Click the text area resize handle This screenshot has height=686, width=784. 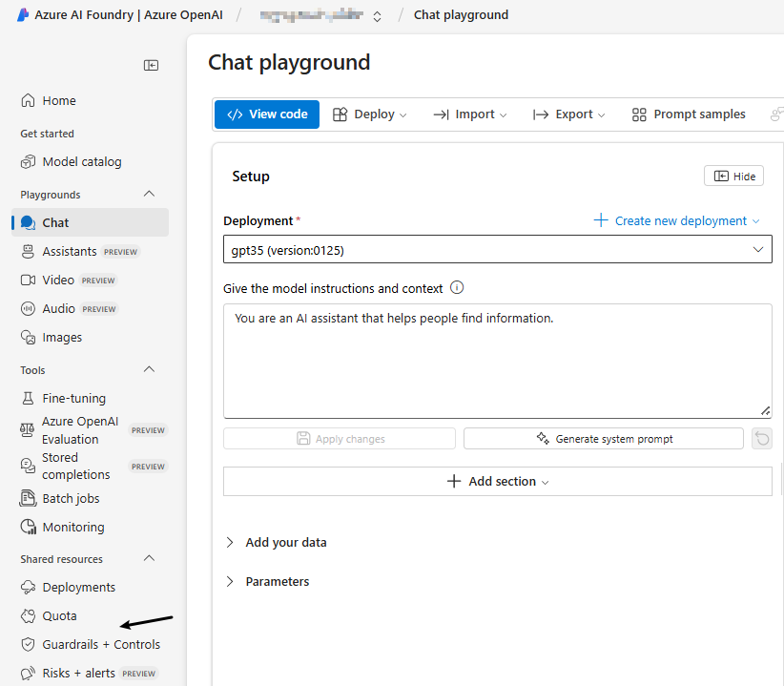point(765,411)
